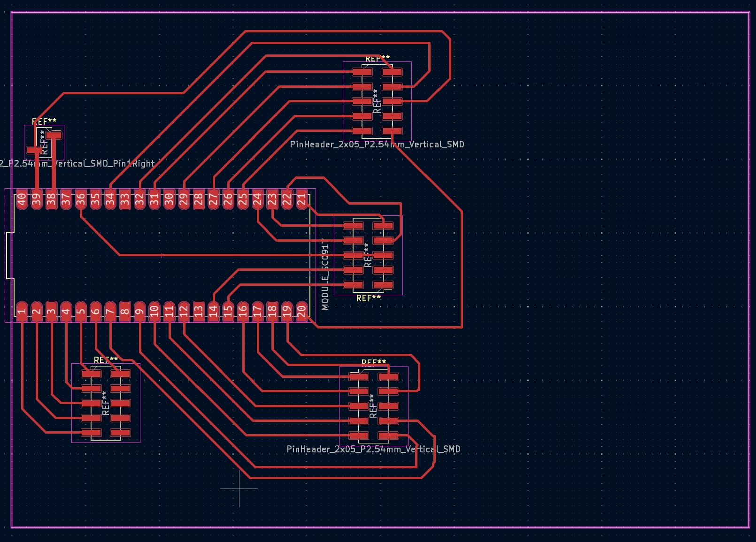Screen dimensions: 756x542
Task: Select module pad 2
Action: tap(37, 311)
